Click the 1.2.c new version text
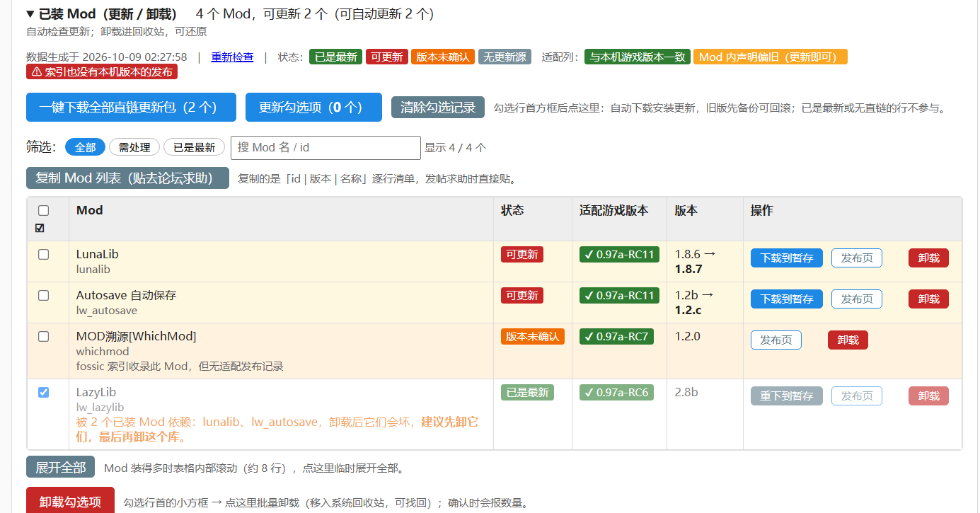Image resolution: width=980 pixels, height=513 pixels. 688,310
